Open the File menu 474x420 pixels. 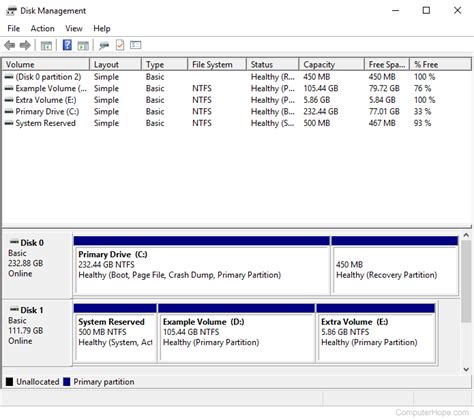coord(14,29)
